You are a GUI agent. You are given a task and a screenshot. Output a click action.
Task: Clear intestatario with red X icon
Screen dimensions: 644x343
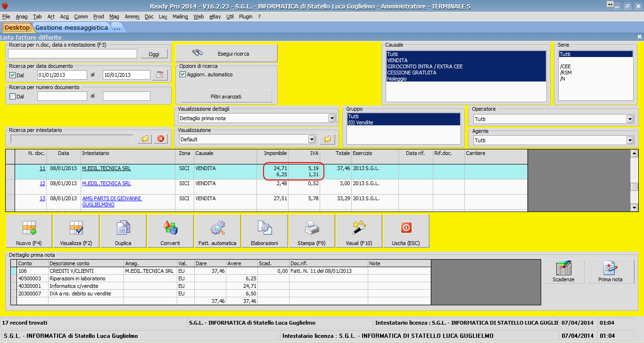161,139
